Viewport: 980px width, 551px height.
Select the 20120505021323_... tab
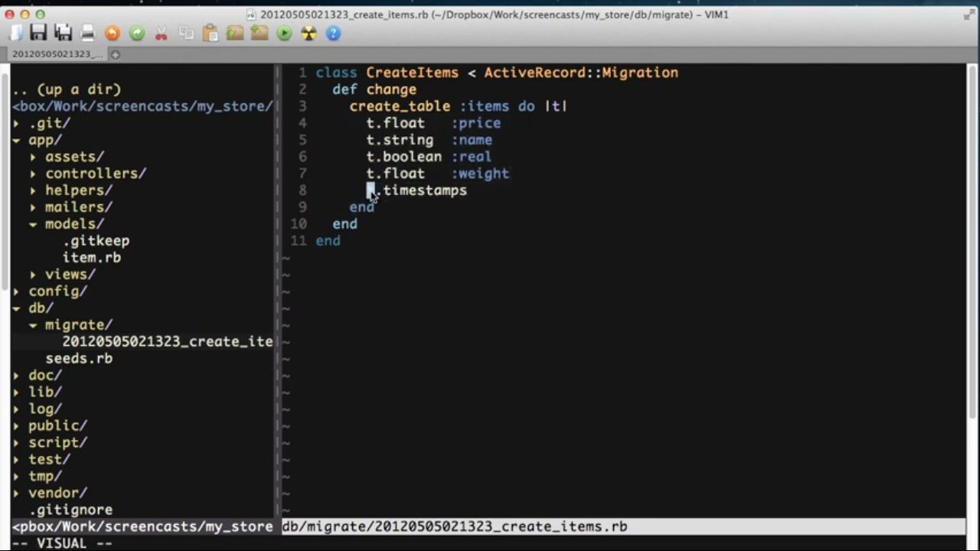click(x=57, y=54)
